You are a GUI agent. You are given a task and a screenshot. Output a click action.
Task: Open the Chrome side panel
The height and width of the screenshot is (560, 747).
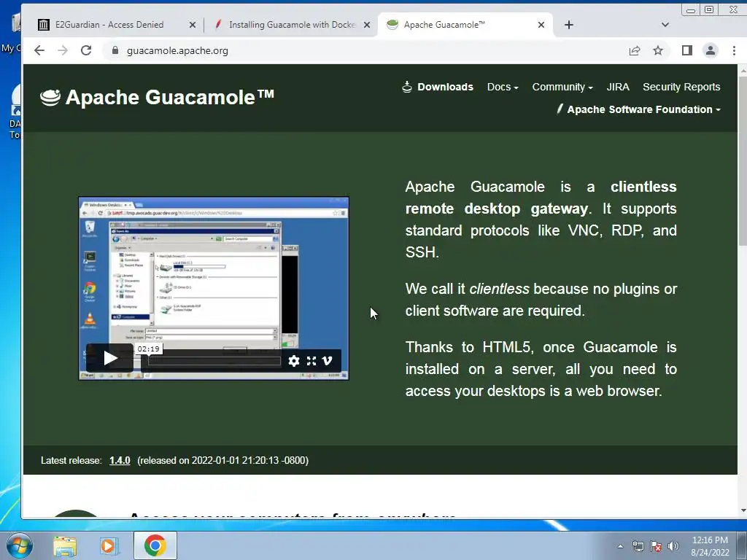[686, 50]
